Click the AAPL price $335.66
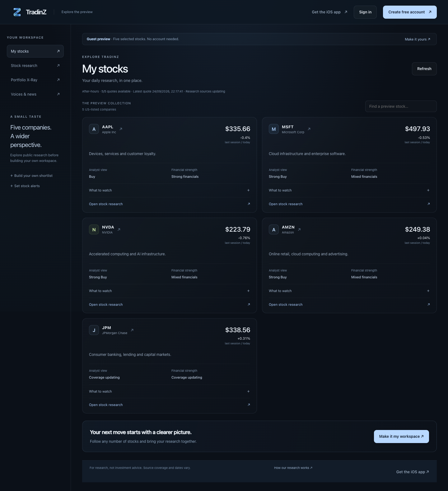Image resolution: width=448 pixels, height=491 pixels. [x=238, y=129]
